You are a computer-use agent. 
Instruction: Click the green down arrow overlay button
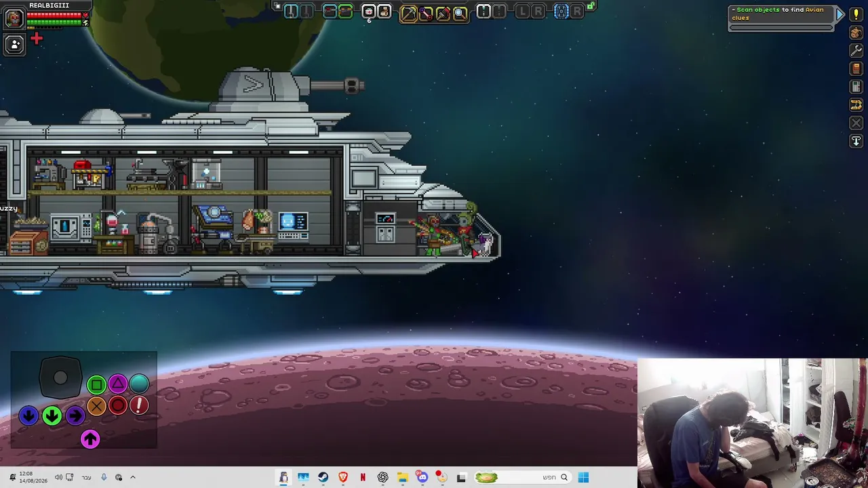(x=52, y=415)
